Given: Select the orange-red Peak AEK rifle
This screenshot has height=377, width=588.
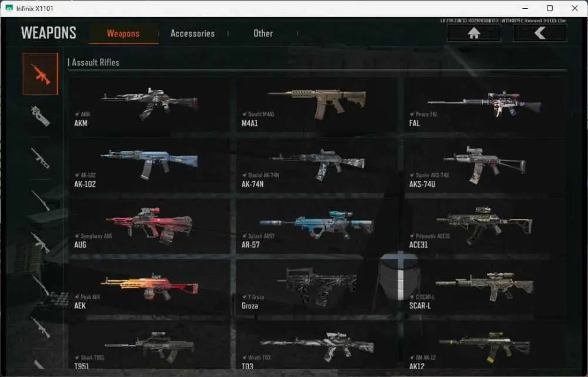Looking at the screenshot, I should tap(149, 288).
